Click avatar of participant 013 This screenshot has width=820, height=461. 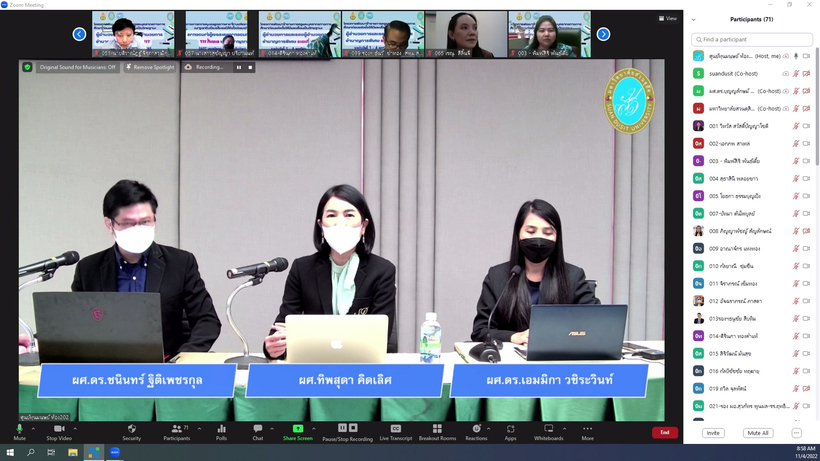(x=698, y=318)
